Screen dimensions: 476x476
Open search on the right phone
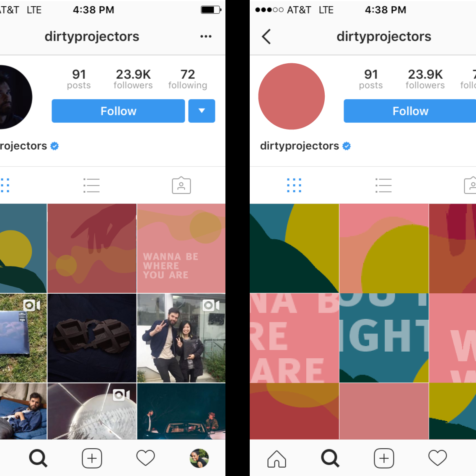tap(330, 458)
